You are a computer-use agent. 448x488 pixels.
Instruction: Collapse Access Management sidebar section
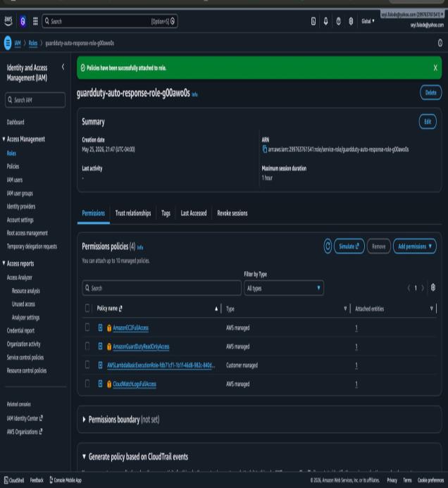point(4,139)
